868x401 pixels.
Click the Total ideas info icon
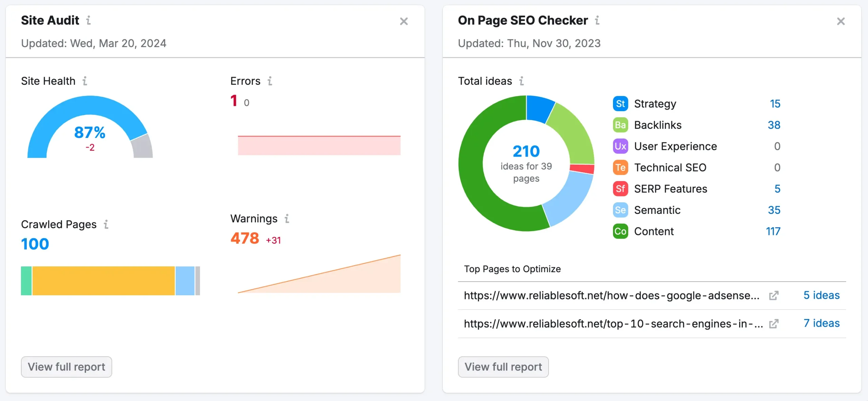(521, 81)
